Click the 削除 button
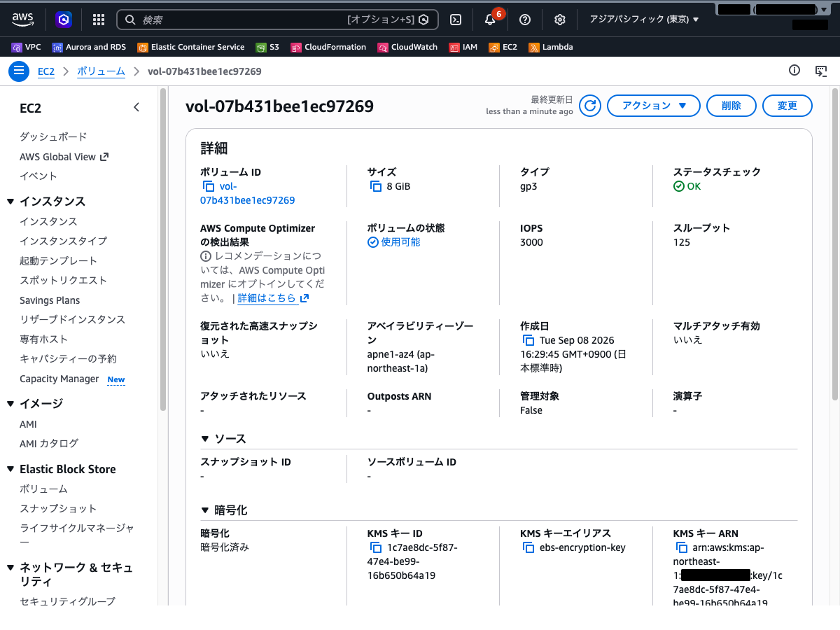This screenshot has height=630, width=840. tap(731, 106)
